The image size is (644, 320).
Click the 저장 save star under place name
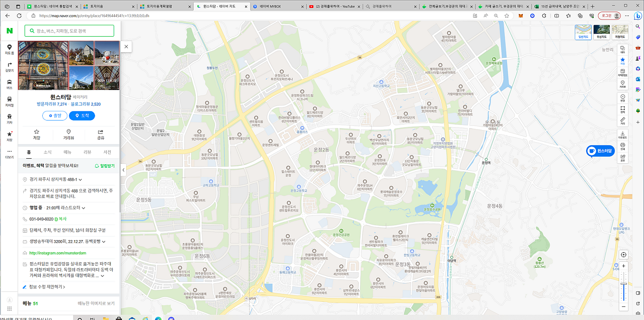click(x=37, y=134)
